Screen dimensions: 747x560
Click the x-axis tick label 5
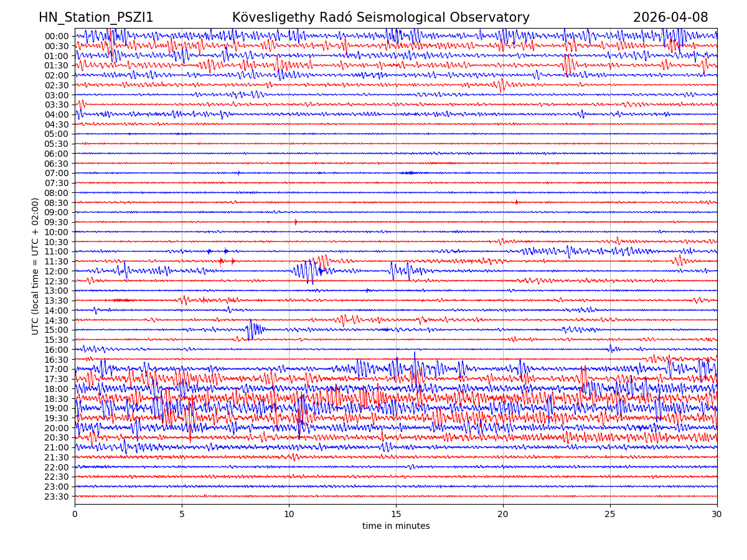(x=182, y=515)
